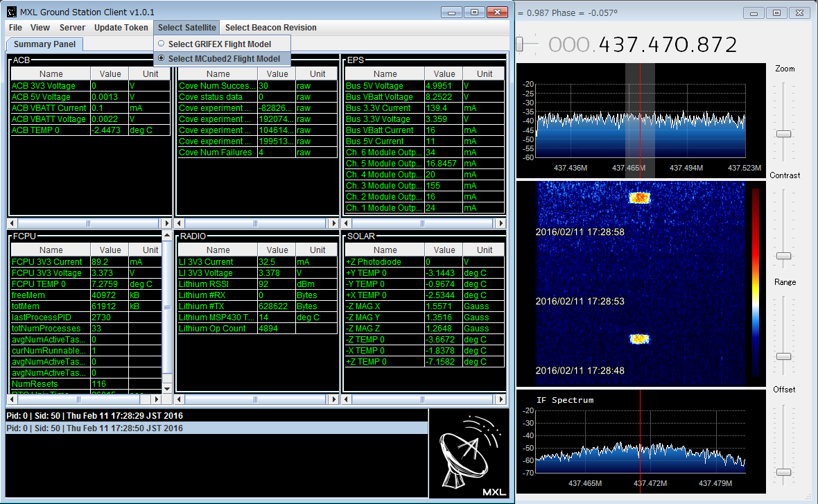Select the lastProcessPID row

(x=86, y=318)
